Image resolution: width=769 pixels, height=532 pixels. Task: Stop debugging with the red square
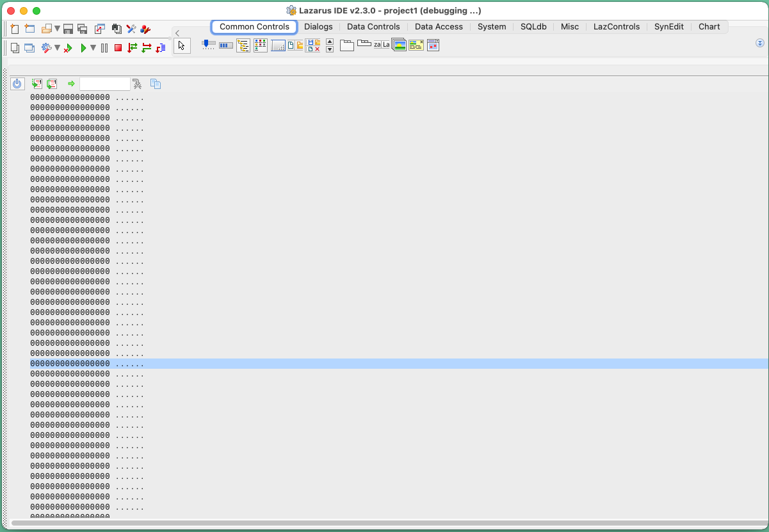point(118,47)
